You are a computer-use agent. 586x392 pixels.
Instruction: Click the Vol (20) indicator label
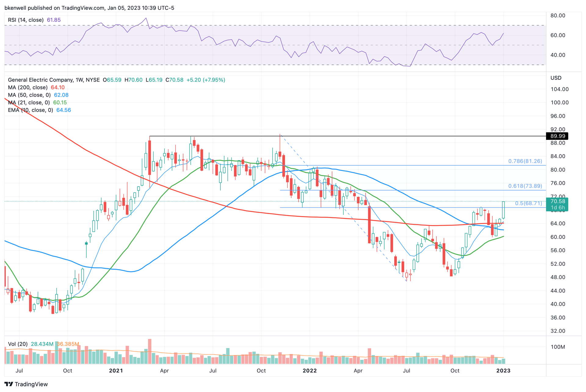click(18, 344)
